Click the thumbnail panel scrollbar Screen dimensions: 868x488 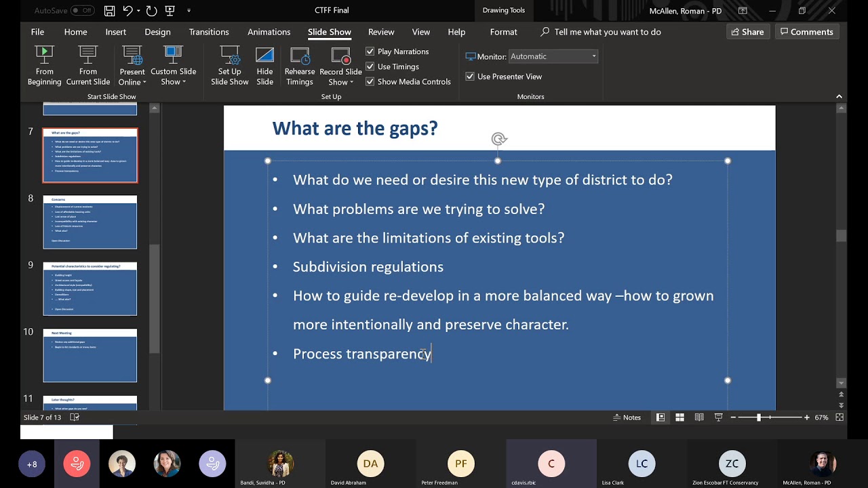[155, 299]
